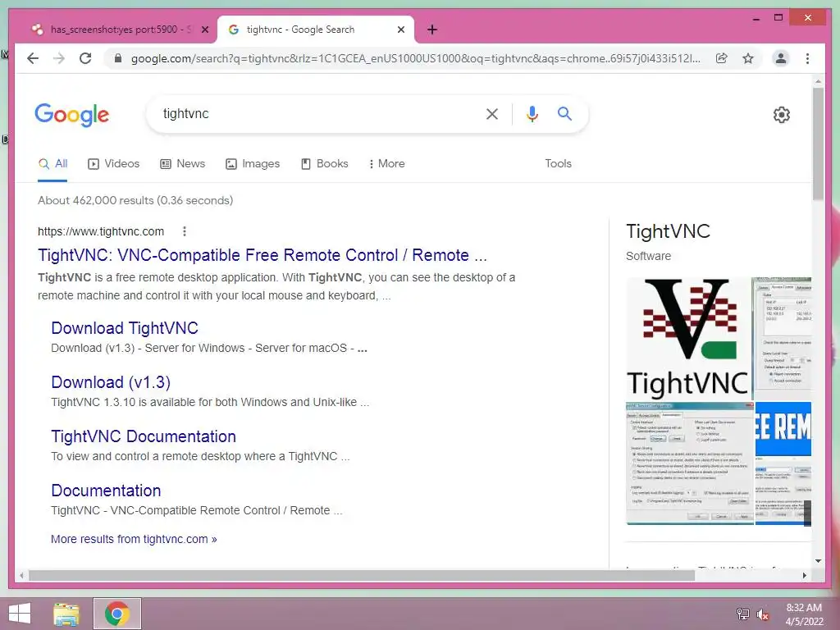Click the scroll up arrow

(x=818, y=81)
